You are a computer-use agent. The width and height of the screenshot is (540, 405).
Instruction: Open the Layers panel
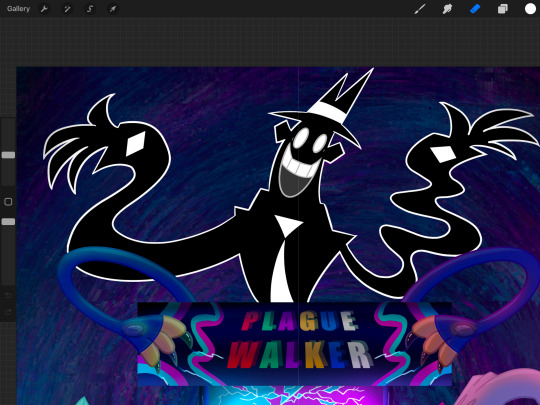[502, 9]
